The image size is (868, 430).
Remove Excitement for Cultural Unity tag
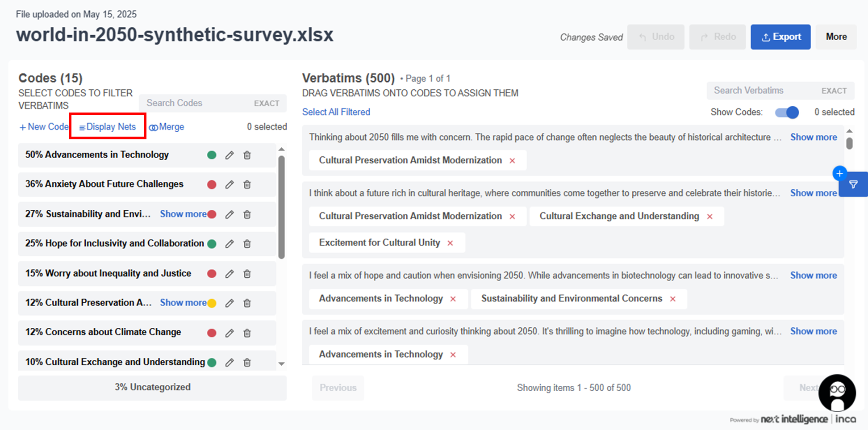tap(450, 243)
